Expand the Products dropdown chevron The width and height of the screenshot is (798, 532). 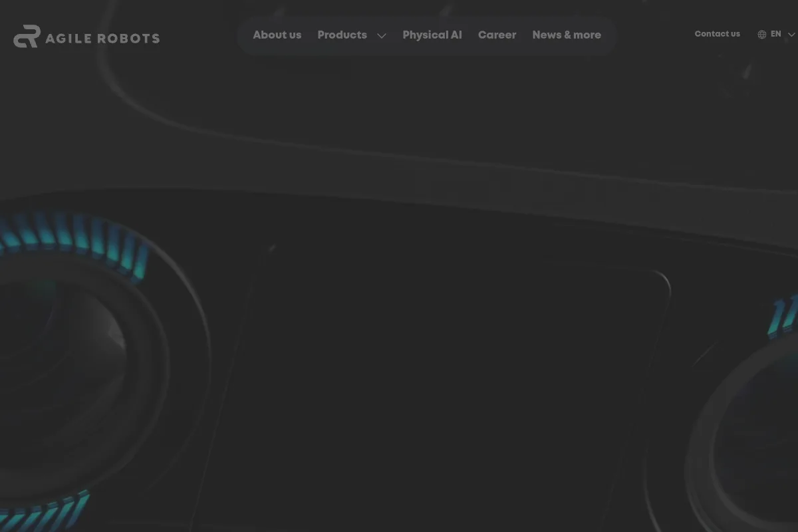382,36
